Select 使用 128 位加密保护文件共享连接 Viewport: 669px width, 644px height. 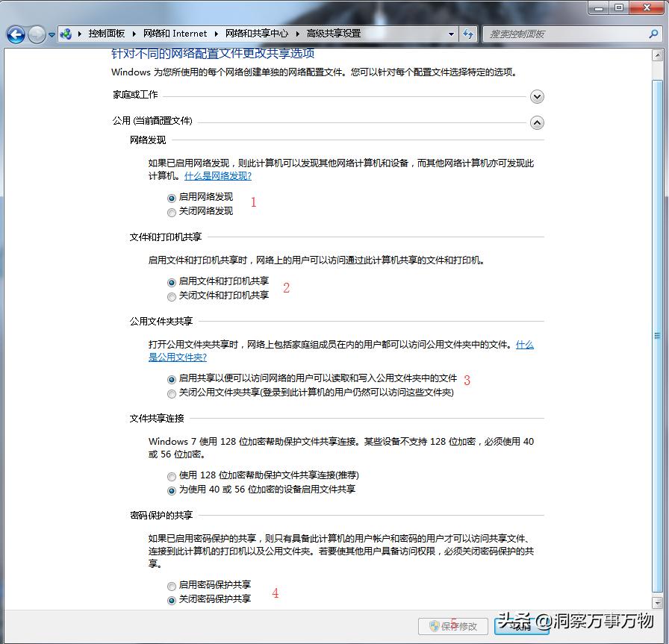(172, 475)
